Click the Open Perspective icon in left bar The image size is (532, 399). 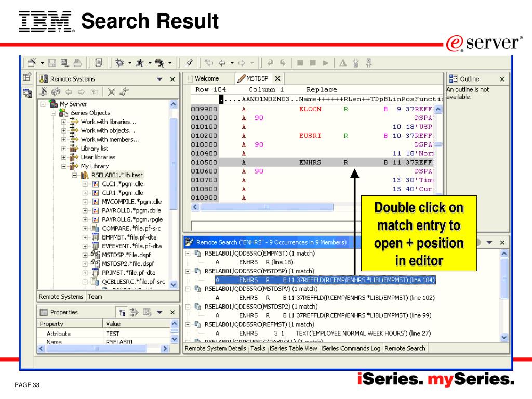click(27, 77)
